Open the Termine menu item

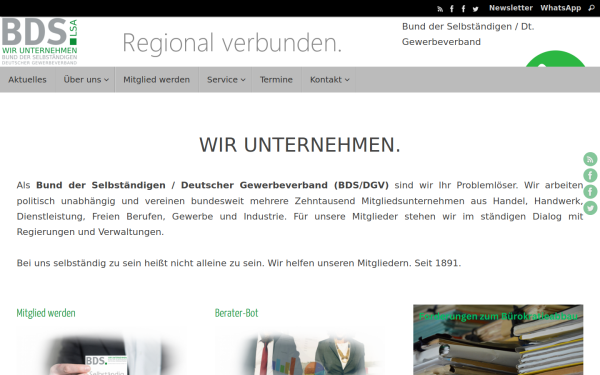tap(276, 80)
